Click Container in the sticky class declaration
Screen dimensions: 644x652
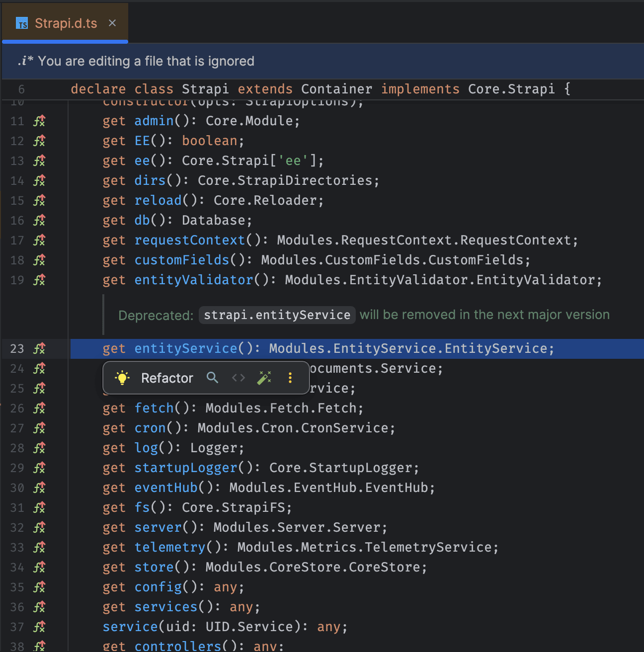click(x=336, y=89)
